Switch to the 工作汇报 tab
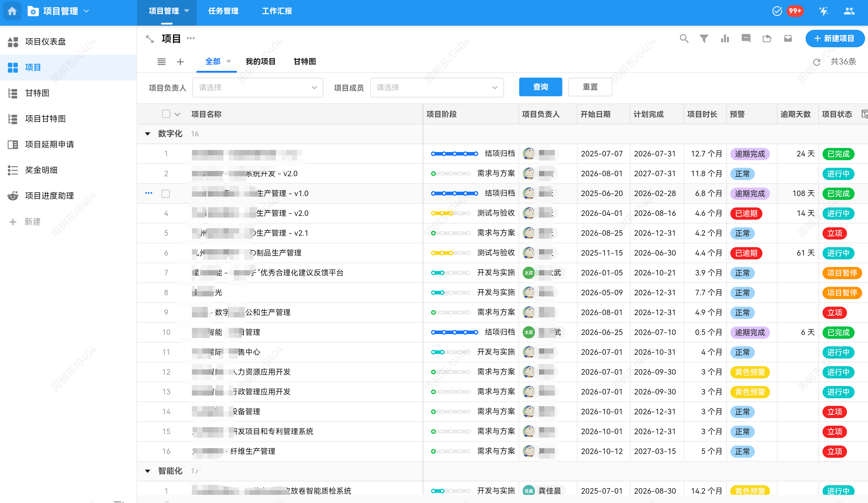The height and width of the screenshot is (503, 868). [277, 11]
